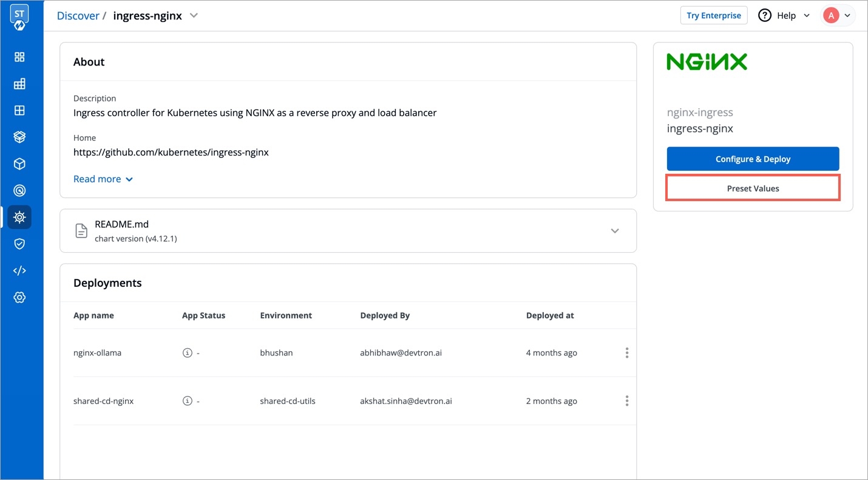Viewport: 868px width, 480px height.
Task: Click the Try Enterprise button
Action: click(714, 16)
